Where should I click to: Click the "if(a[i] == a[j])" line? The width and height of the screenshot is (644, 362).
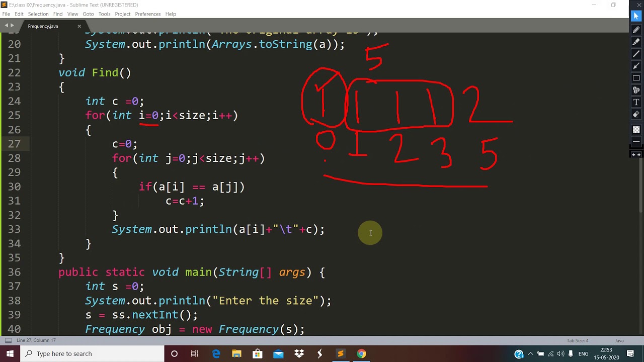point(192,187)
